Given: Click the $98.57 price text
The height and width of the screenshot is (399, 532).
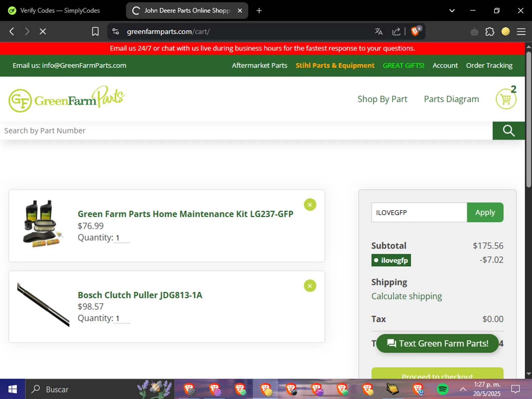Looking at the screenshot, I should click(x=91, y=306).
